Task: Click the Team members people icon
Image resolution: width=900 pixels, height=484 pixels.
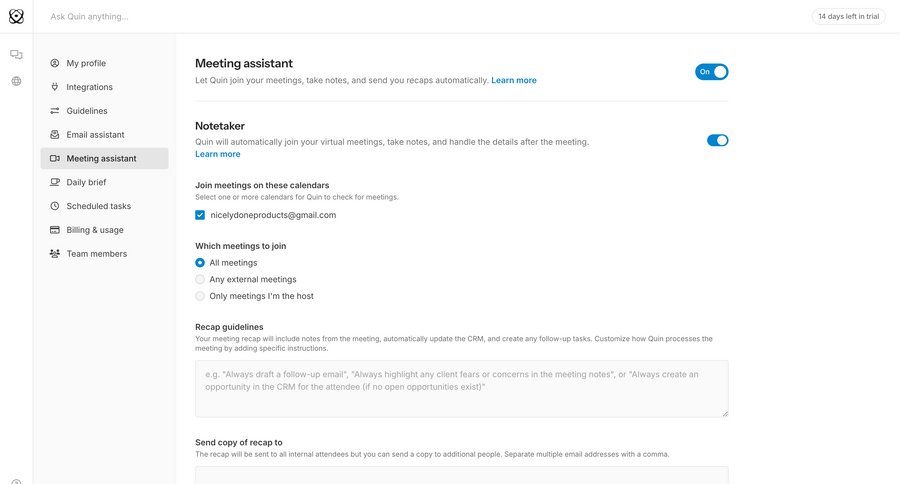Action: click(55, 254)
